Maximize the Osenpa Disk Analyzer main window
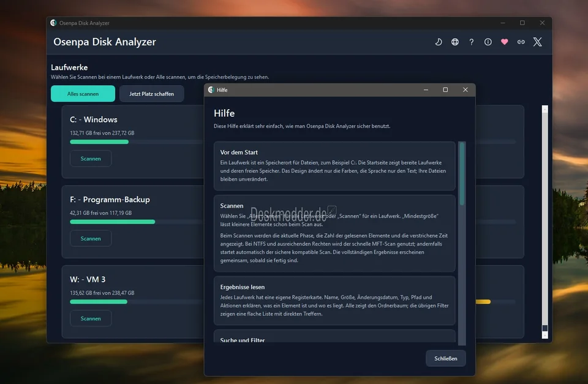The image size is (588, 384). pos(522,23)
